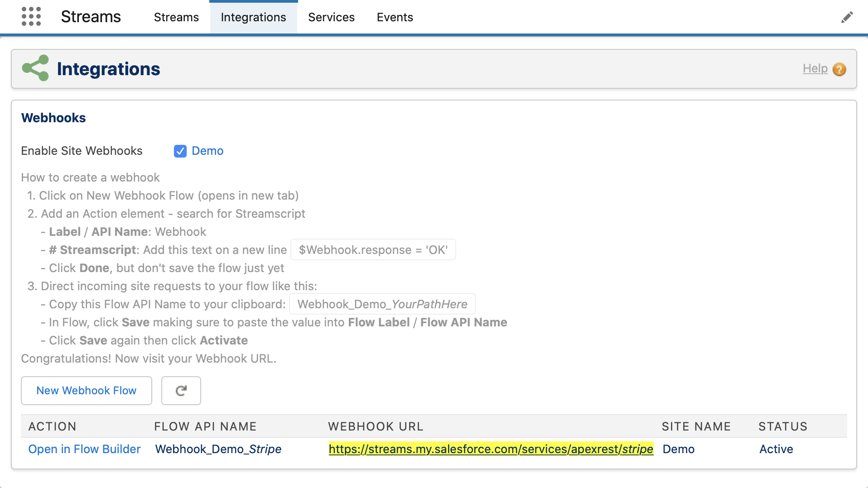Click the refresh webhooks list button
This screenshot has width=868, height=488.
[181, 391]
